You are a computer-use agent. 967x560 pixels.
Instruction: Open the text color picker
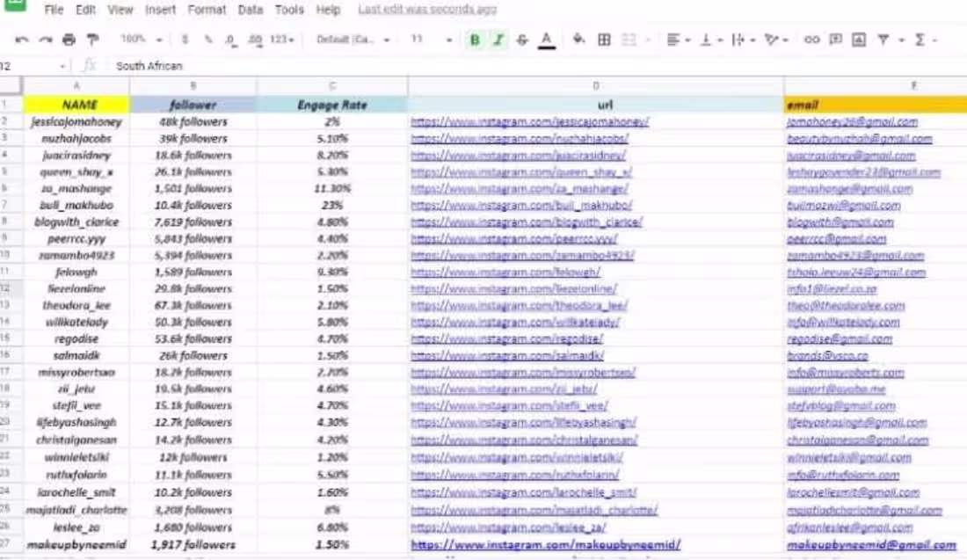(547, 40)
